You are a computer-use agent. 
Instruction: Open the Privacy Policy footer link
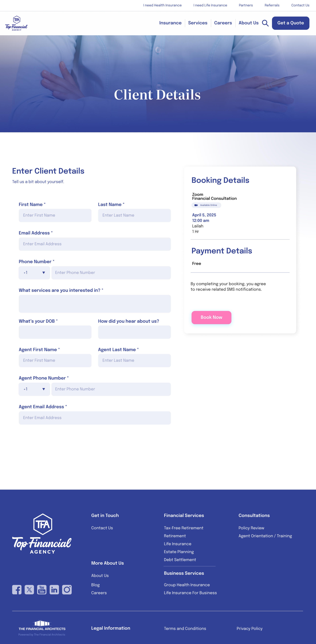(x=249, y=629)
